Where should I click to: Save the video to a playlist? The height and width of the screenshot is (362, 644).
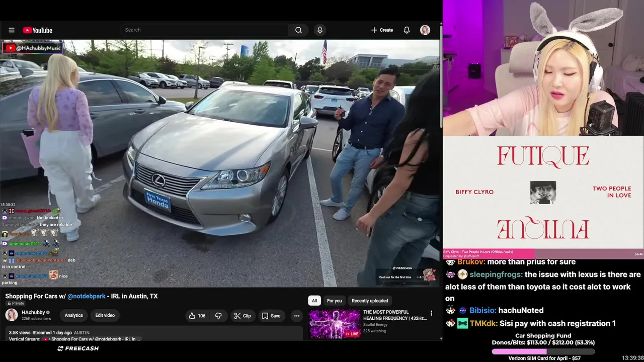[271, 316]
